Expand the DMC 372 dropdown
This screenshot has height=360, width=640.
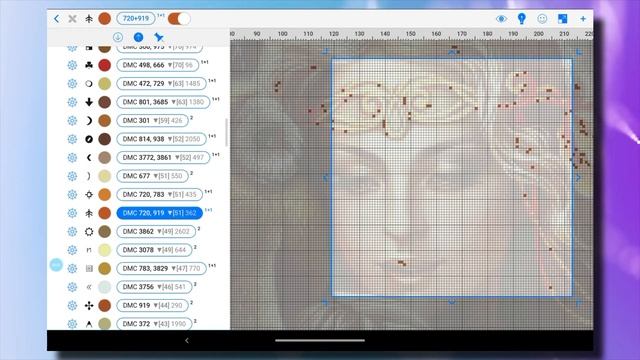click(154, 324)
